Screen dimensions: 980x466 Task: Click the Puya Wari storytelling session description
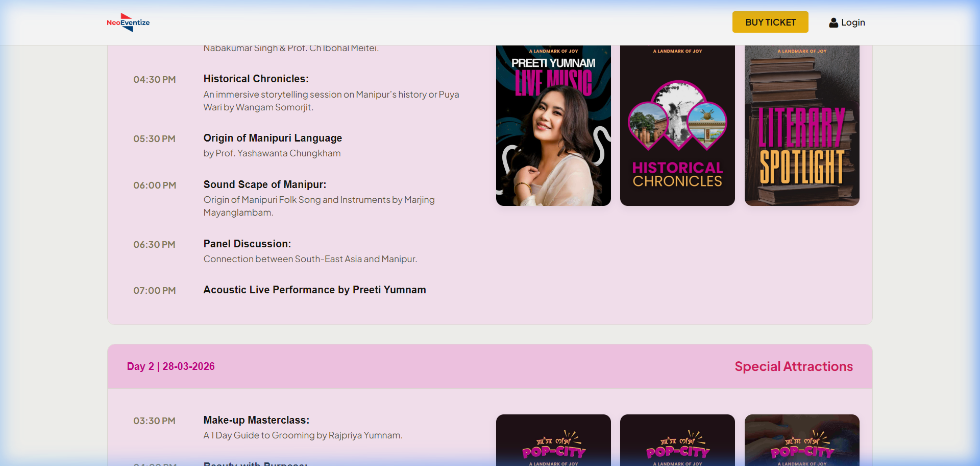pyautogui.click(x=331, y=101)
